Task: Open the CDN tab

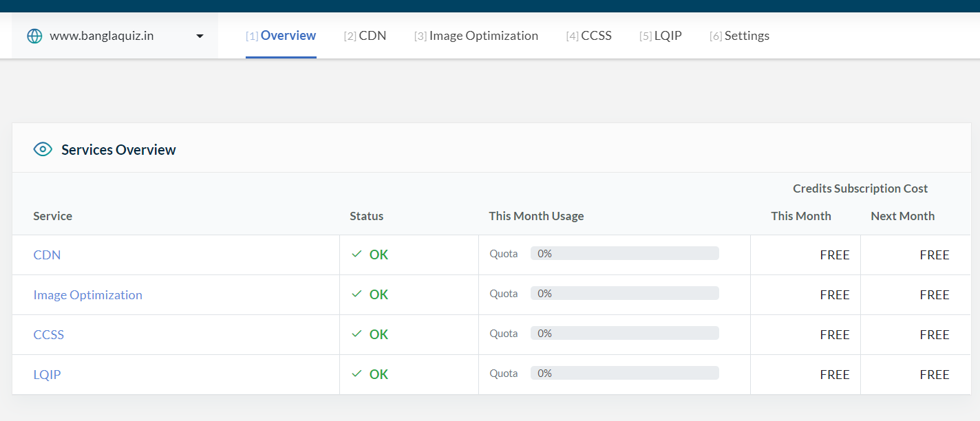Action: (x=365, y=36)
